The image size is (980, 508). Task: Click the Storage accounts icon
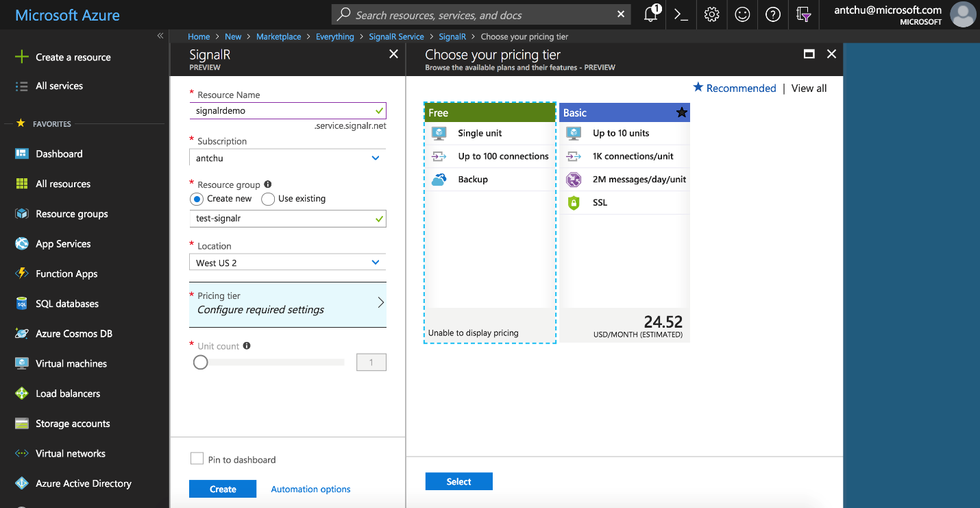[x=22, y=424]
